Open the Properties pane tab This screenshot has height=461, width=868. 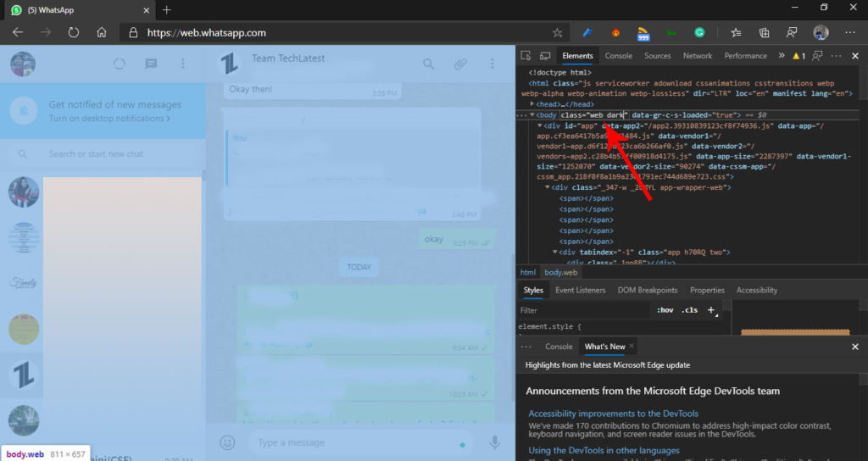pyautogui.click(x=707, y=290)
